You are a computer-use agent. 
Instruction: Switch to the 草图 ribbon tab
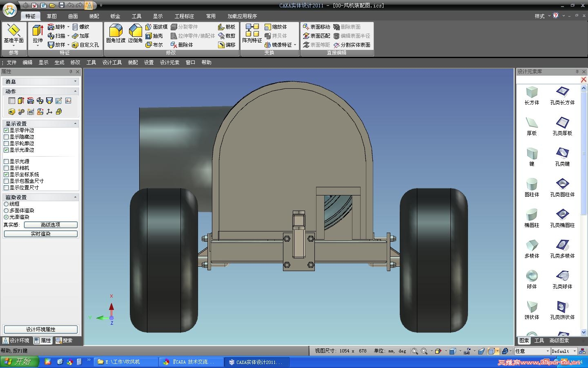(51, 16)
